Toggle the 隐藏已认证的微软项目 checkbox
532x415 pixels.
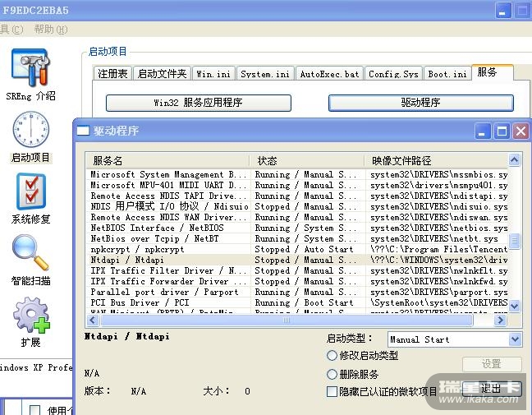[x=332, y=391]
